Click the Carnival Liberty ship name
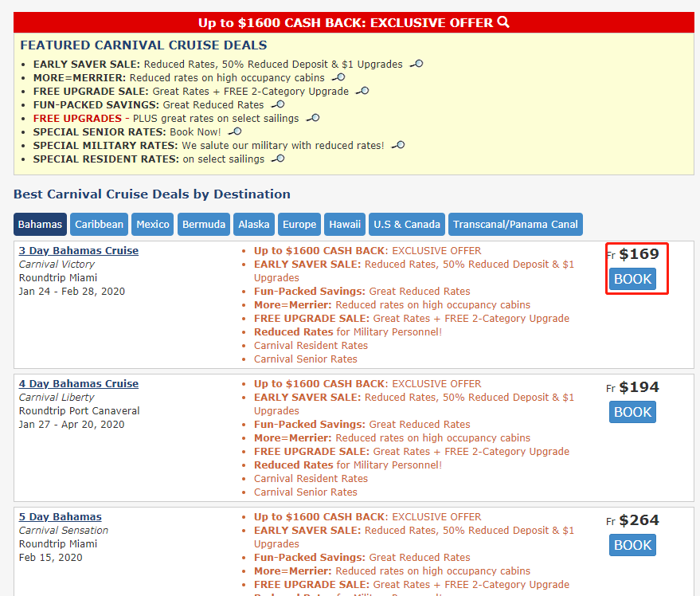700x596 pixels. coord(57,398)
